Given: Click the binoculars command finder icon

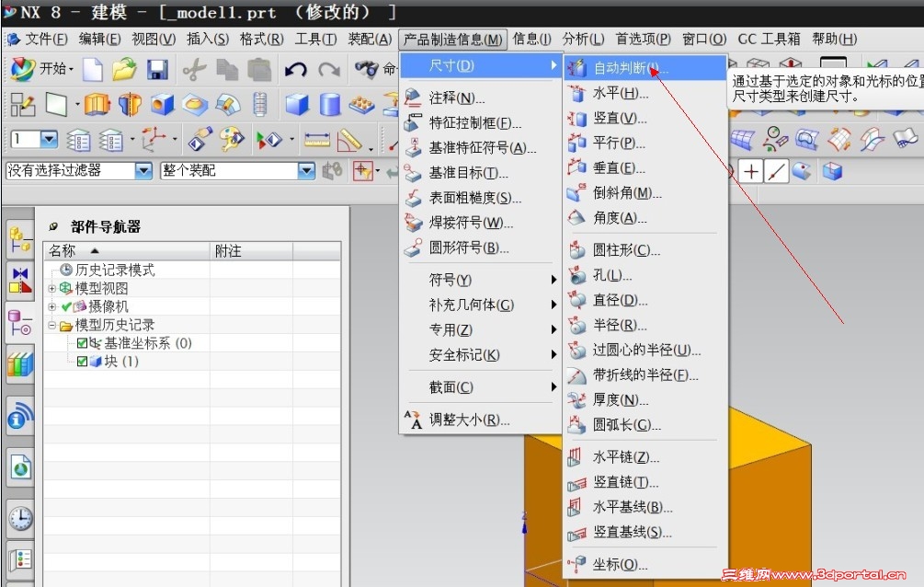Looking at the screenshot, I should point(366,69).
